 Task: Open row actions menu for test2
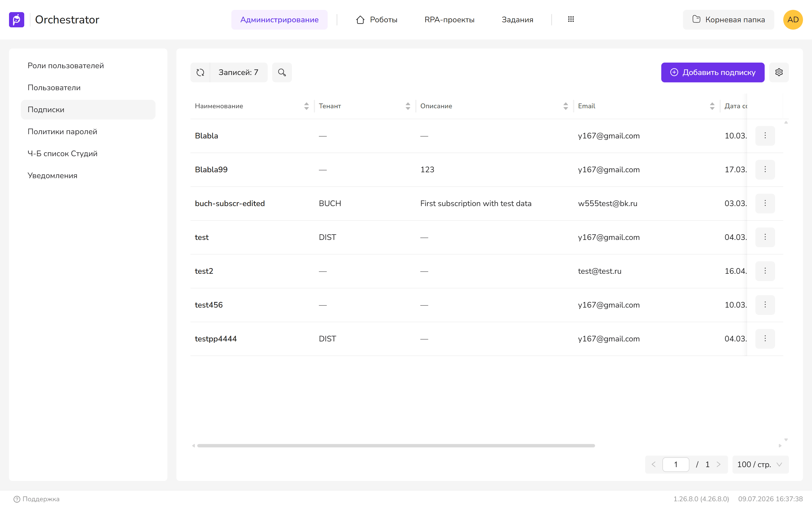pyautogui.click(x=765, y=271)
